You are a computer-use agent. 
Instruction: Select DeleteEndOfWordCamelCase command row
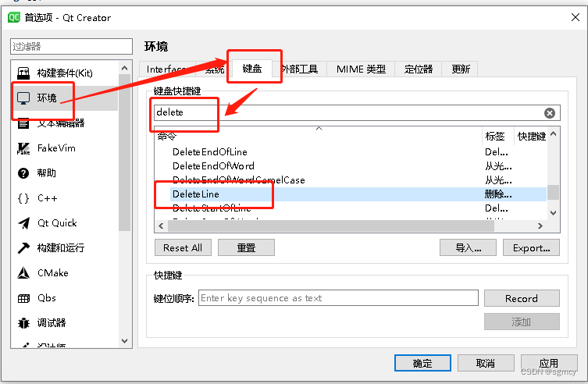pyautogui.click(x=351, y=180)
